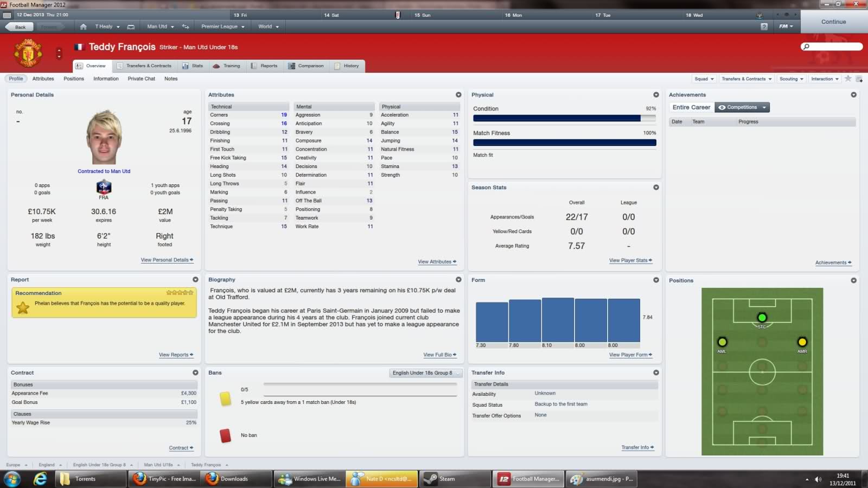This screenshot has height=488, width=868.
Task: Switch to the Training tab
Action: point(226,66)
